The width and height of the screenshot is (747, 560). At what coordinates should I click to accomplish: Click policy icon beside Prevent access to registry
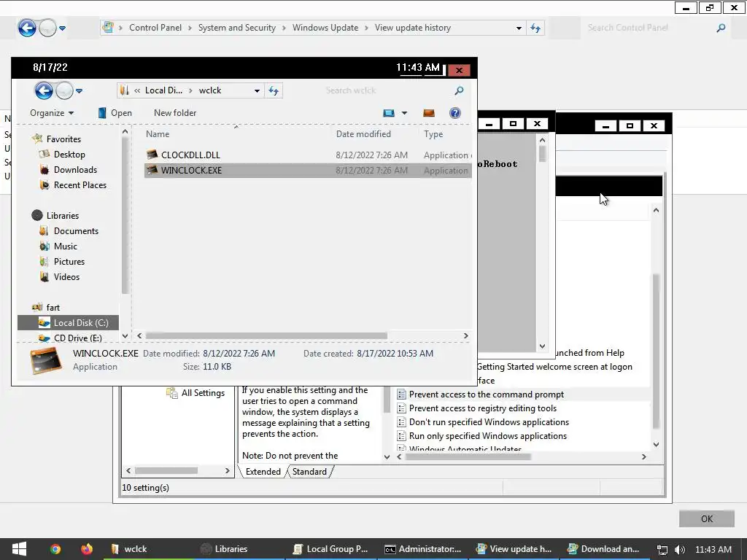pyautogui.click(x=401, y=408)
